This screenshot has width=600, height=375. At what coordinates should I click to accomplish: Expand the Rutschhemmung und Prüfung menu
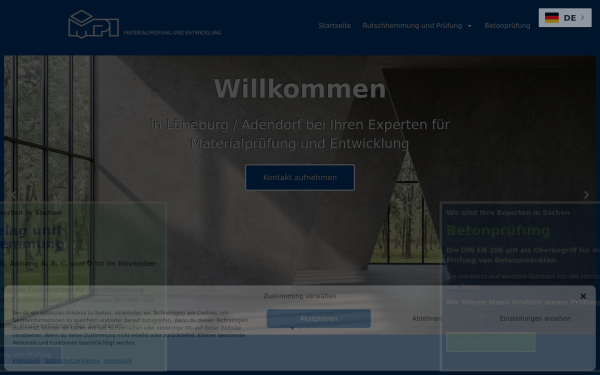(x=417, y=26)
